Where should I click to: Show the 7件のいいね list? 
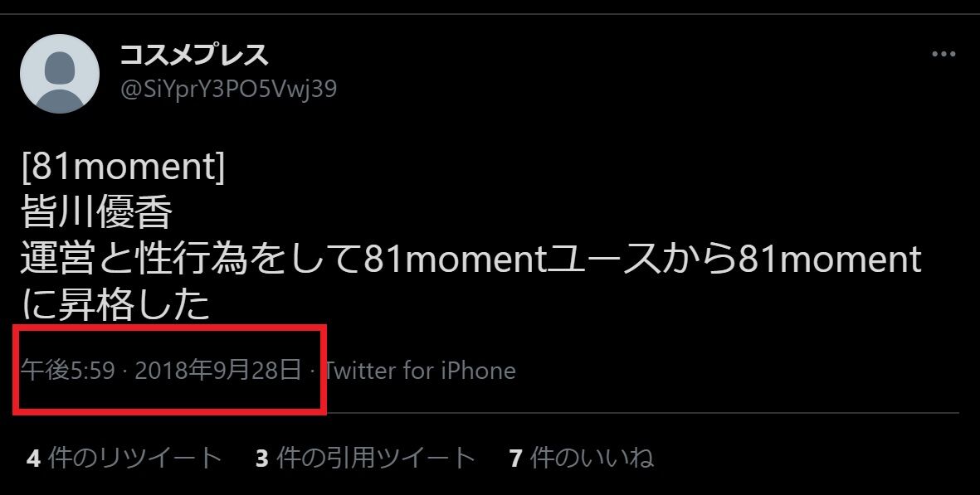[x=582, y=459]
